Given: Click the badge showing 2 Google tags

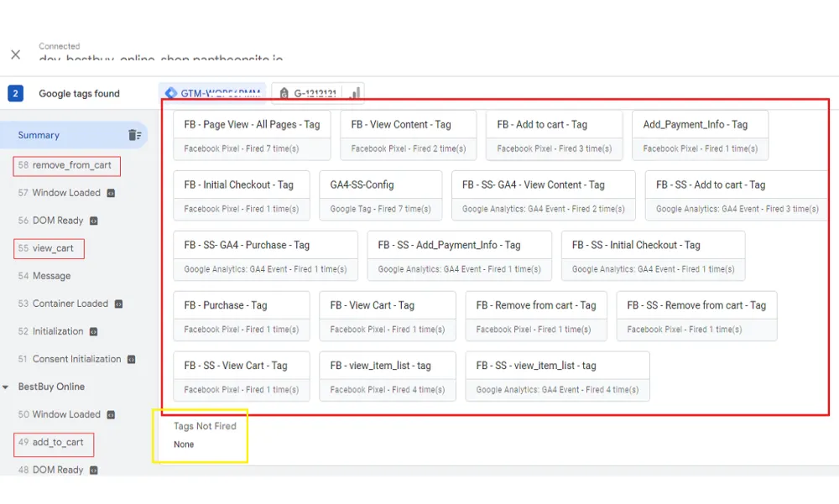Looking at the screenshot, I should click(15, 93).
